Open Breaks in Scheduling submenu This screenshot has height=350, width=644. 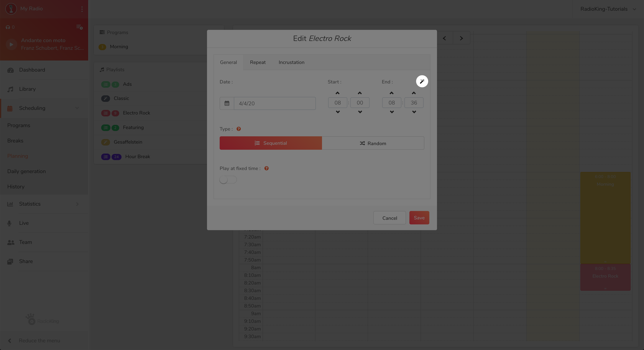(15, 141)
